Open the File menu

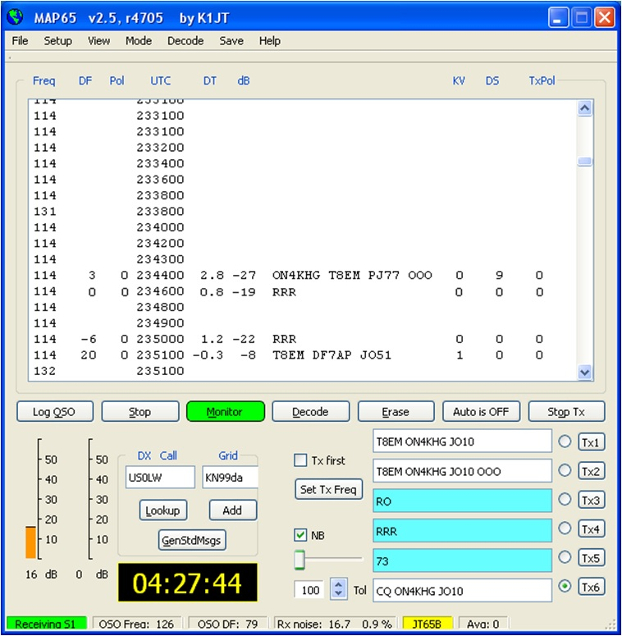click(x=20, y=41)
